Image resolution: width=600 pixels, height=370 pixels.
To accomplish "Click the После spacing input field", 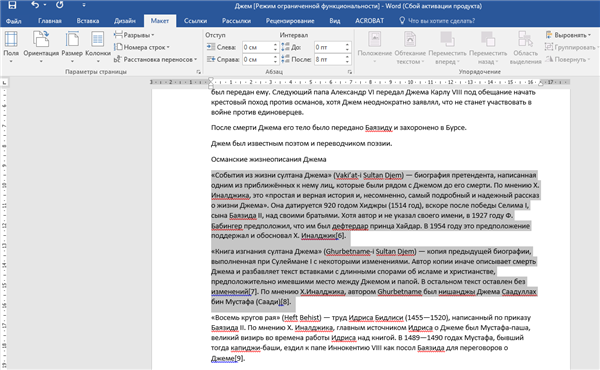I will pos(329,59).
